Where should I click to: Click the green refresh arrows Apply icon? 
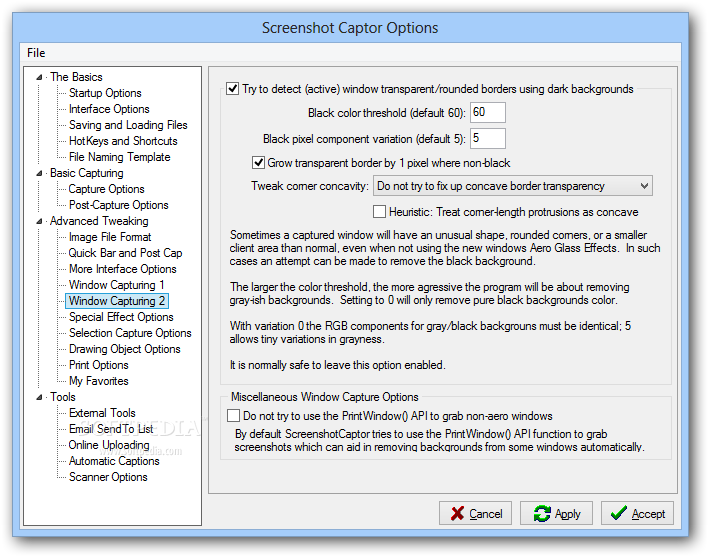pyautogui.click(x=542, y=513)
